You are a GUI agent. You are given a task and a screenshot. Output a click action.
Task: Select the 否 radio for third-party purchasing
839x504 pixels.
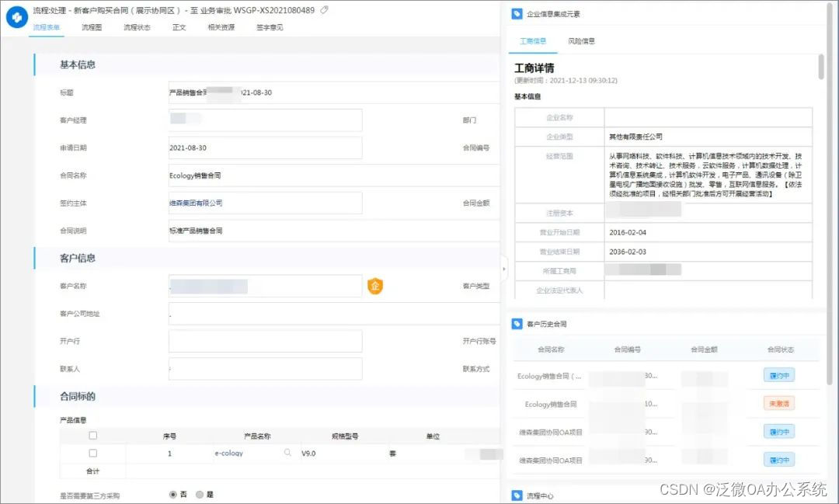pyautogui.click(x=172, y=495)
